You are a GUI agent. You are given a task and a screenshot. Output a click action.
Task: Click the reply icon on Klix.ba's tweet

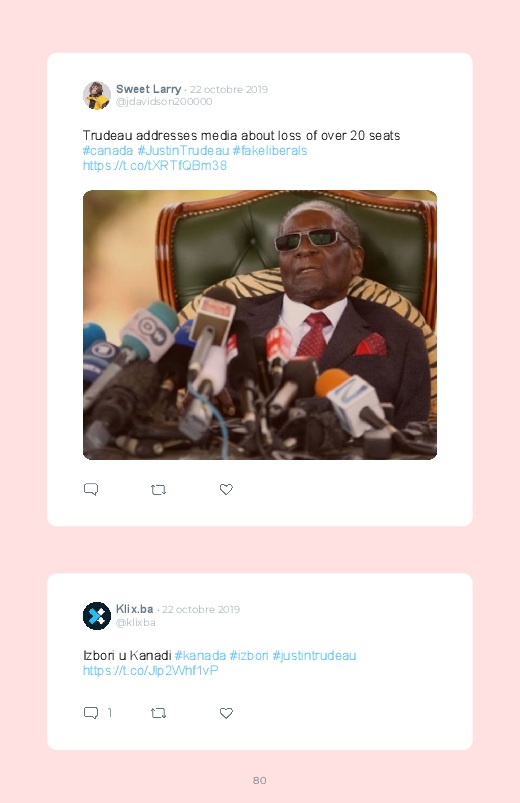91,713
